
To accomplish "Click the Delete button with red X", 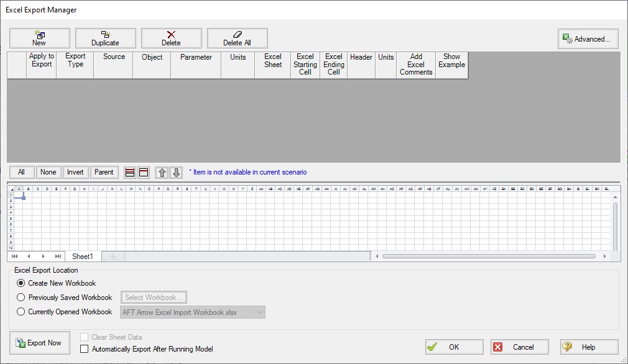I will (171, 39).
